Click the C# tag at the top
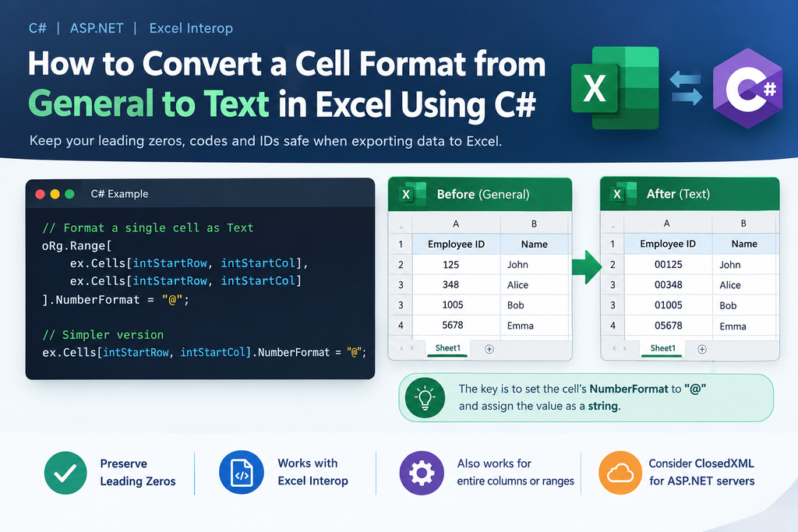 coord(37,28)
